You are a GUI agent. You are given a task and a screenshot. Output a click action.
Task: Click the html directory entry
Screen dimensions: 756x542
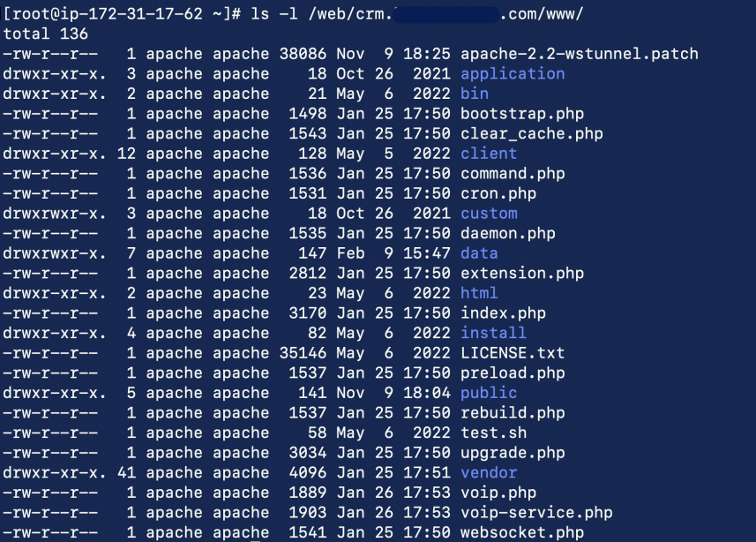pos(479,293)
